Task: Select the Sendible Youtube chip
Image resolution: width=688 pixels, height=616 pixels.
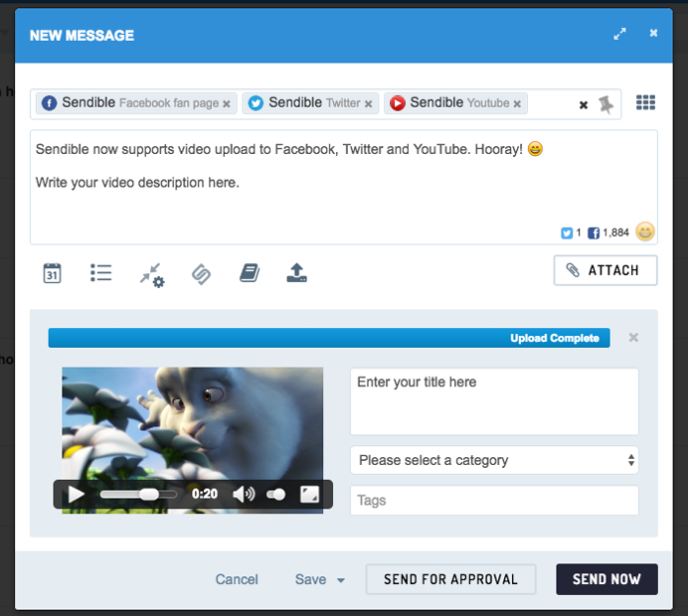Action: pyautogui.click(x=455, y=103)
